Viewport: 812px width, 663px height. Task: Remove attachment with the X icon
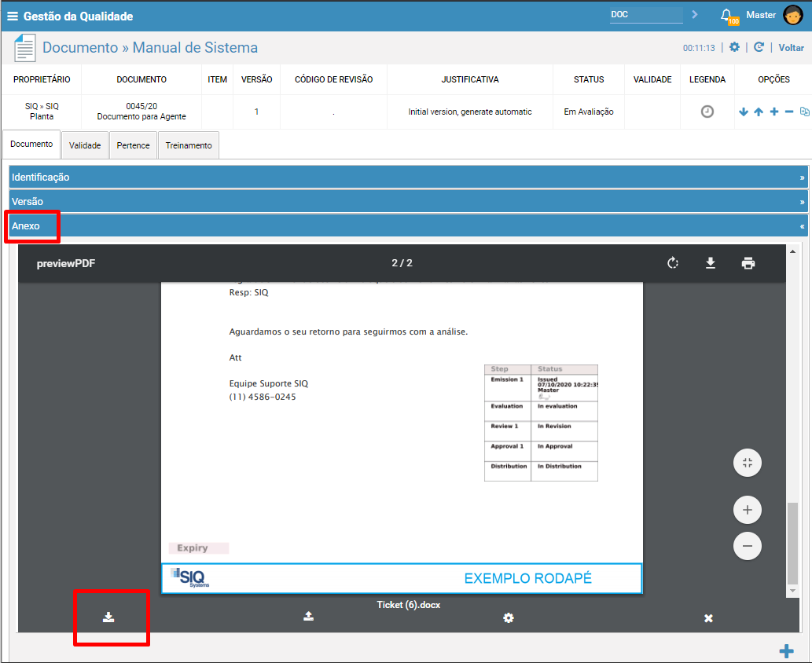[708, 618]
